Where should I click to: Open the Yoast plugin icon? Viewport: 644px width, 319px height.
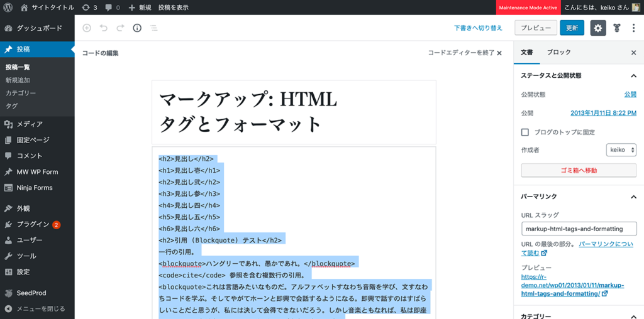point(616,28)
